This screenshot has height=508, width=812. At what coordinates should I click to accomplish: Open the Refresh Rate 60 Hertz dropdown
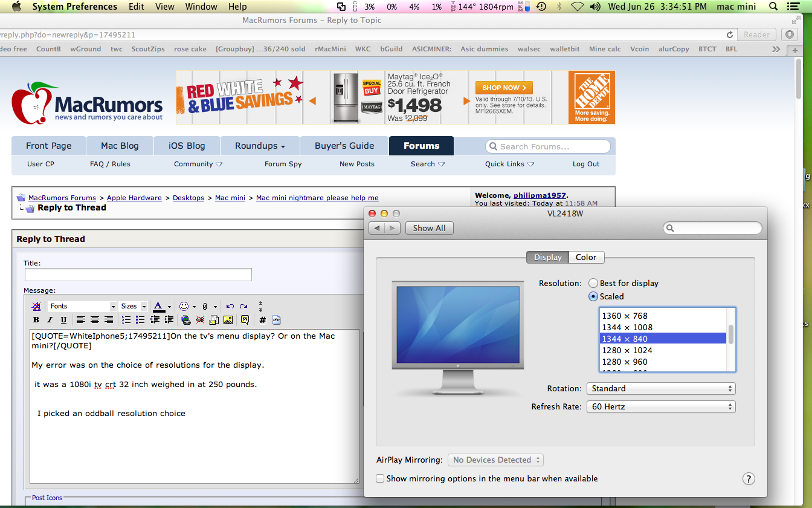click(x=661, y=406)
